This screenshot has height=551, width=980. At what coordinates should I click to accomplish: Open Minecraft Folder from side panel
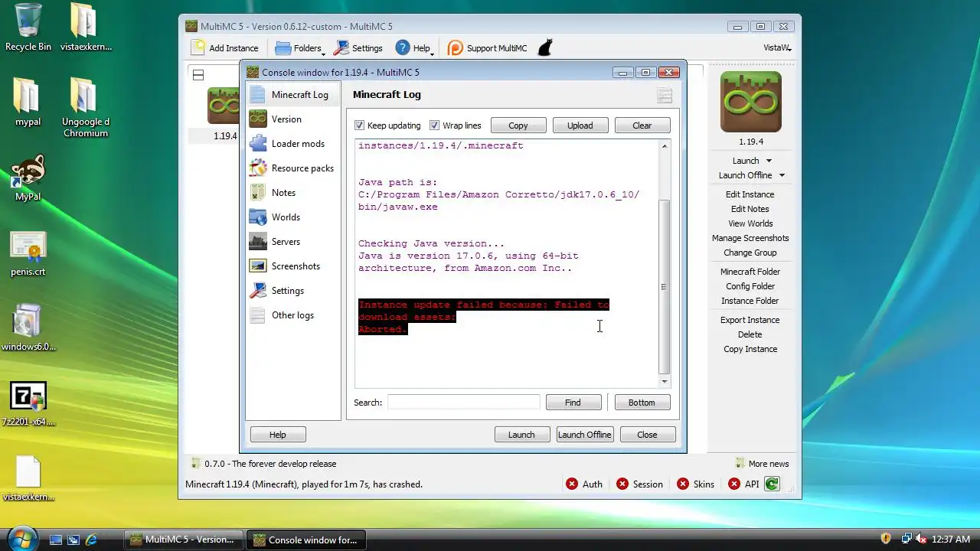[750, 272]
